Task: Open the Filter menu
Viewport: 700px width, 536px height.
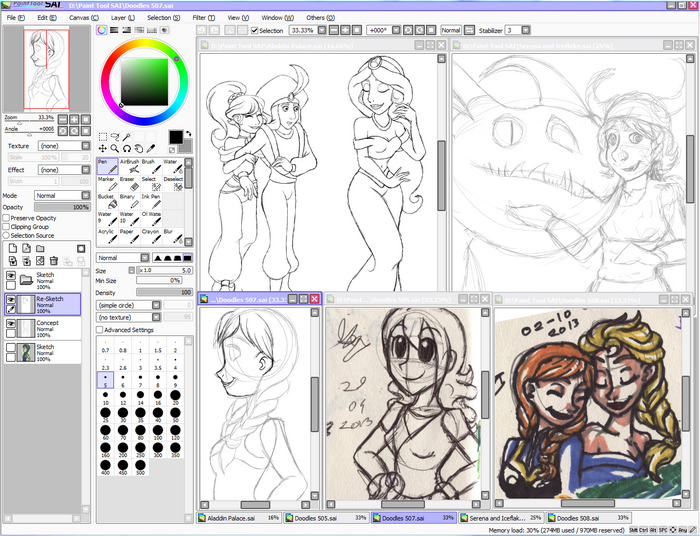Action: (x=204, y=17)
